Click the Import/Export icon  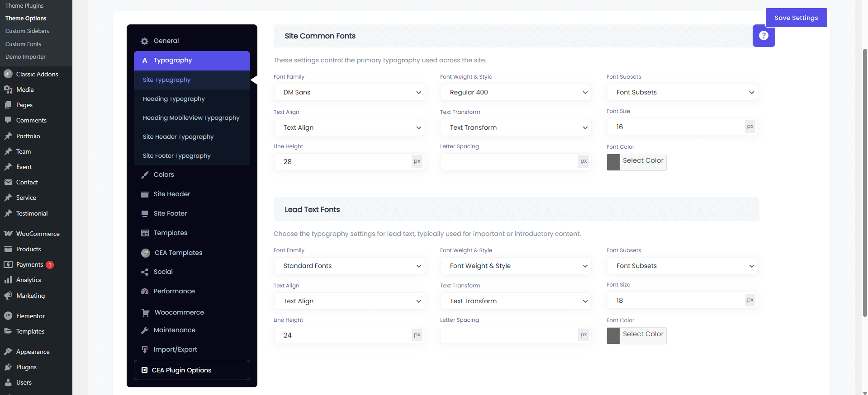[x=145, y=350]
